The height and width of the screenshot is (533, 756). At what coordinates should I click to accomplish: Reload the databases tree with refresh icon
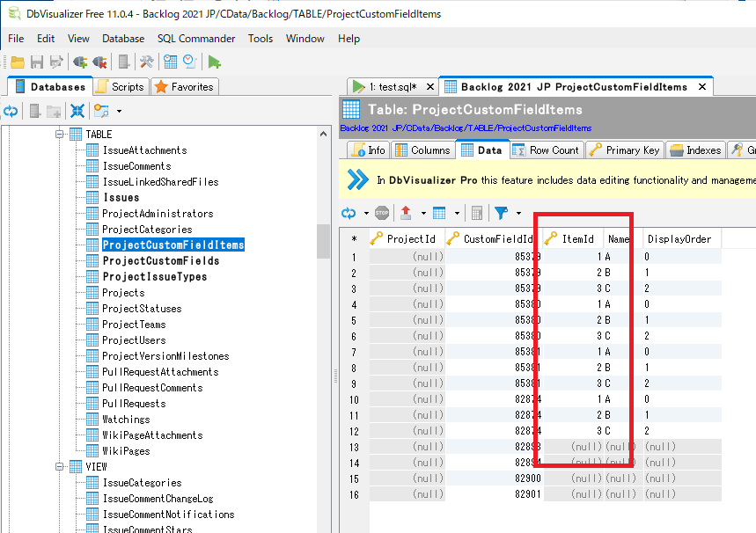[11, 111]
